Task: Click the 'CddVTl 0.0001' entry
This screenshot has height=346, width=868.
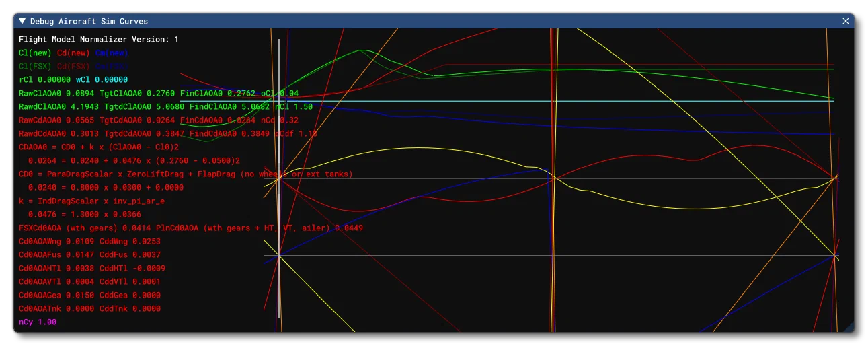Action: tap(130, 281)
